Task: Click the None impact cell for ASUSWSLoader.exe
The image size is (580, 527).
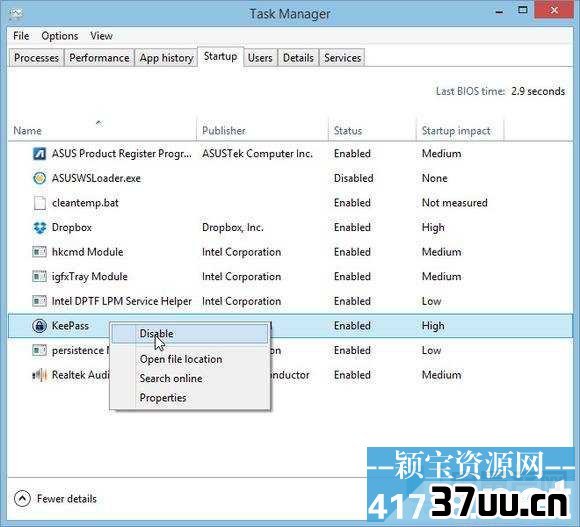Action: tap(434, 178)
